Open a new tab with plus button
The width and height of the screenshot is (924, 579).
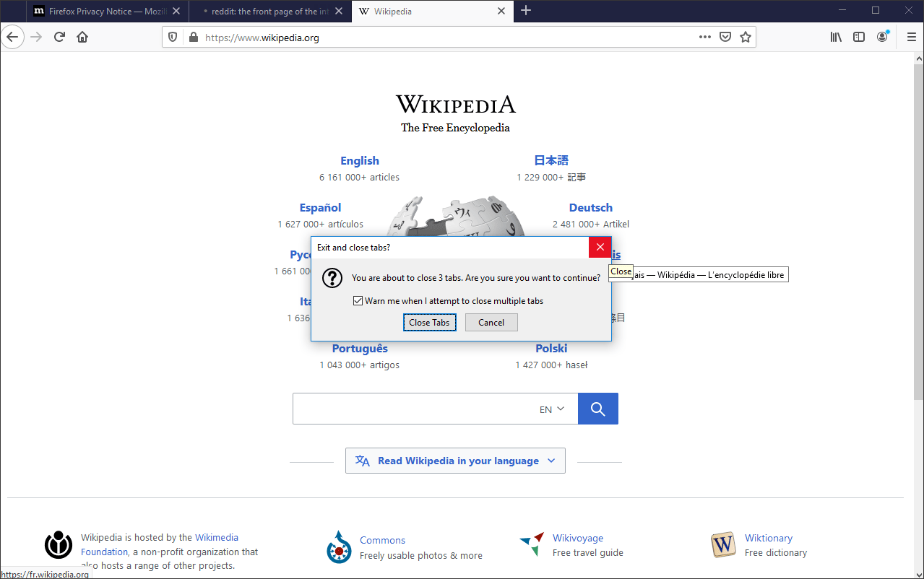[x=526, y=11]
